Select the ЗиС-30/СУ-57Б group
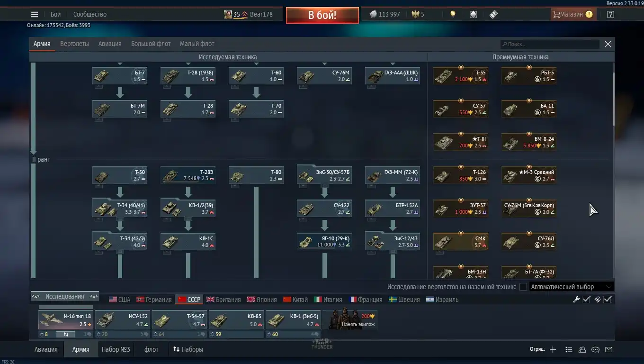Viewport: 644px width, 364px height. tap(324, 175)
